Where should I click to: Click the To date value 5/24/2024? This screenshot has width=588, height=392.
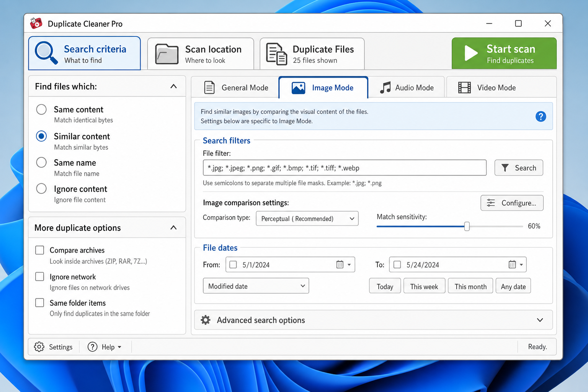click(x=423, y=265)
